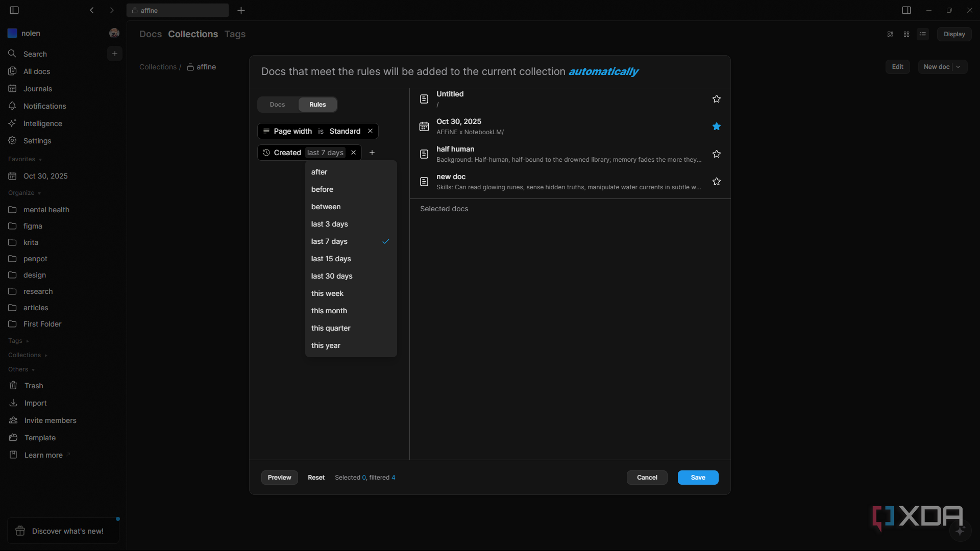Screen dimensions: 980x551
Task: Open New doc dropdown arrow
Action: pos(959,67)
